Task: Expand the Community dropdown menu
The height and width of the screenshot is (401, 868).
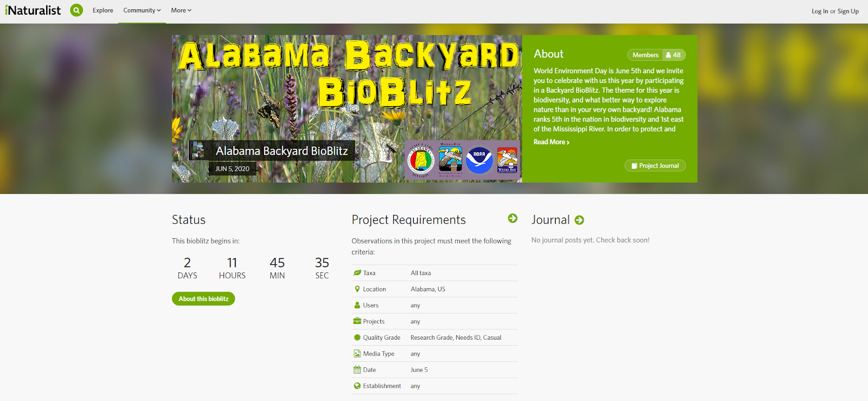Action: click(x=142, y=10)
